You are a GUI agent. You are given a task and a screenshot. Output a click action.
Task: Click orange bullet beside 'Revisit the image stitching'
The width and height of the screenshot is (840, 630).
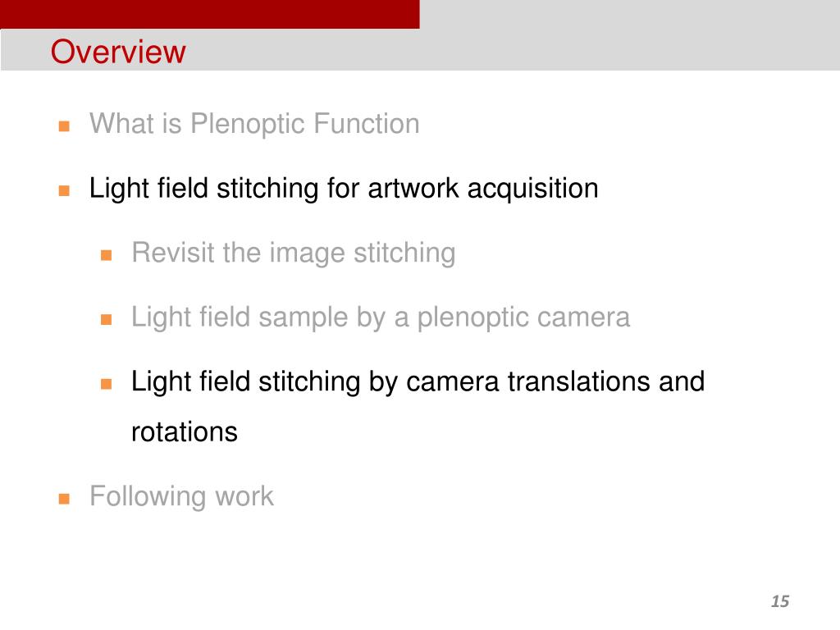pyautogui.click(x=106, y=255)
